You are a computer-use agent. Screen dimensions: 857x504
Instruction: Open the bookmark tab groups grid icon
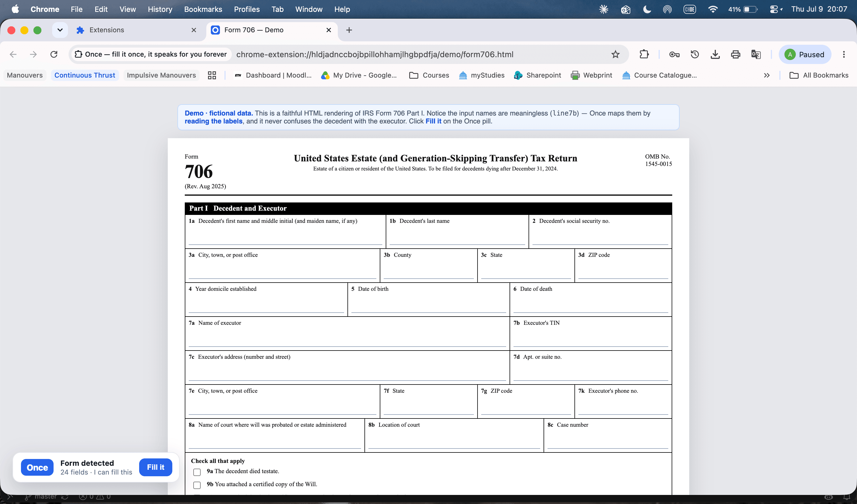tap(212, 75)
